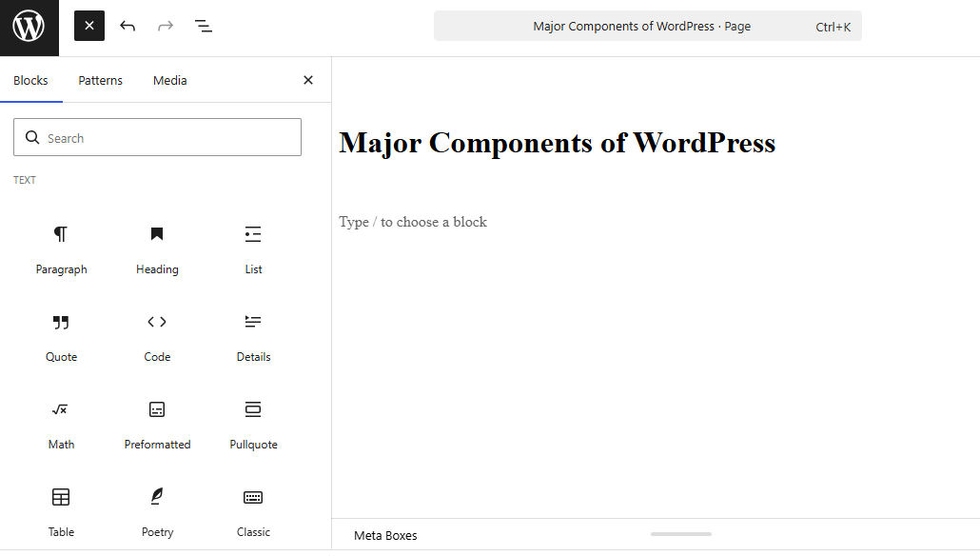Insert a Quote block
Viewport: 980px width, 556px height.
point(61,338)
